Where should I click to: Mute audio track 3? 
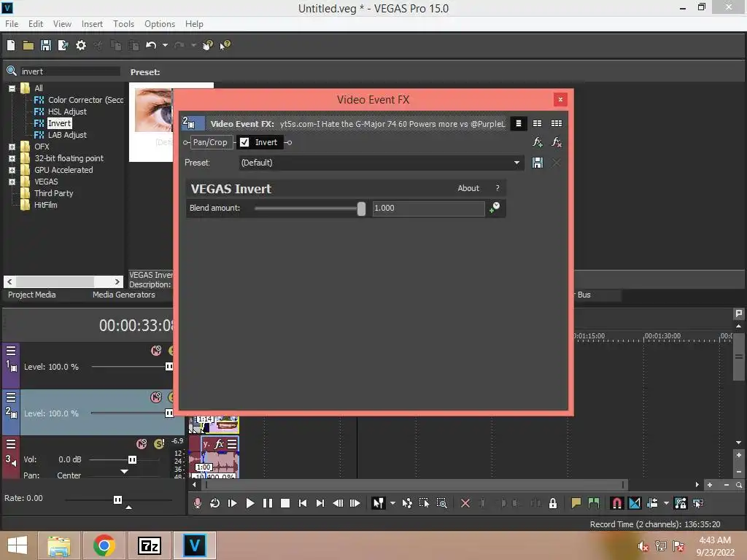(142, 444)
